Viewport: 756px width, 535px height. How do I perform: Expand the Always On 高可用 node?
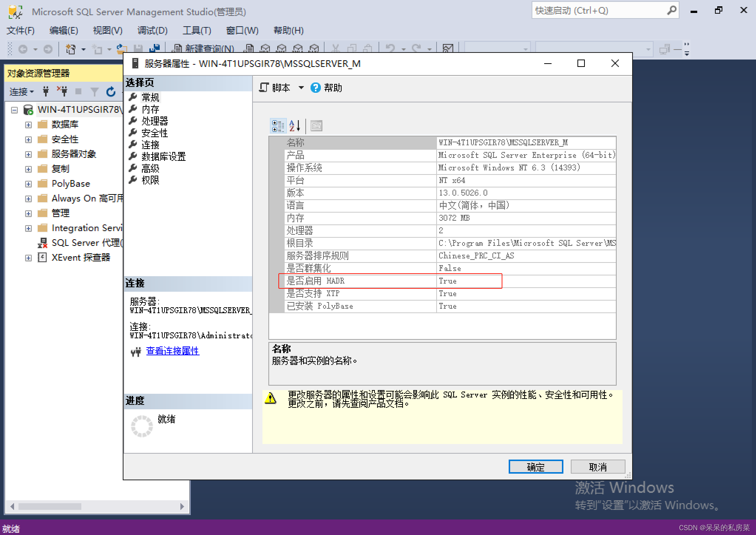tap(28, 199)
